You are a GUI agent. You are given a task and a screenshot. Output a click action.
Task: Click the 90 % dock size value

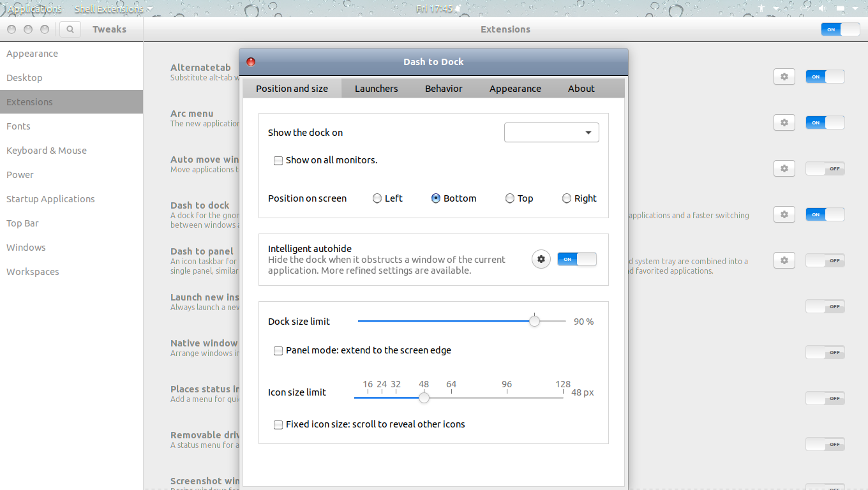coord(583,322)
